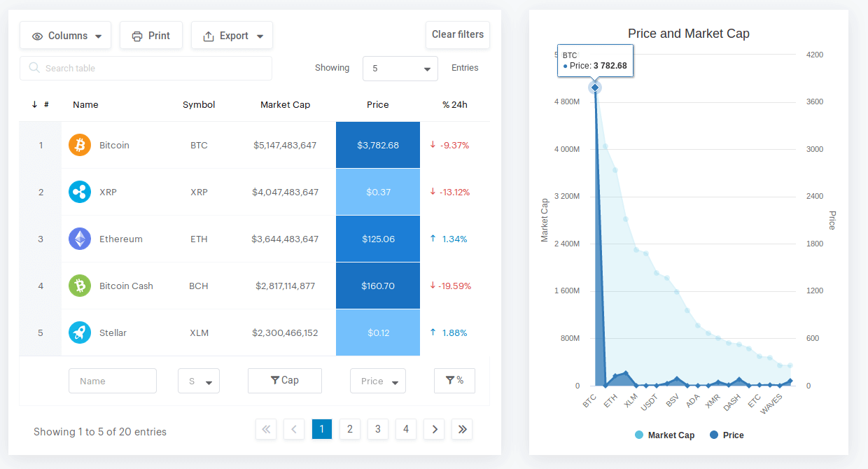Sort by Price column header

tap(378, 104)
